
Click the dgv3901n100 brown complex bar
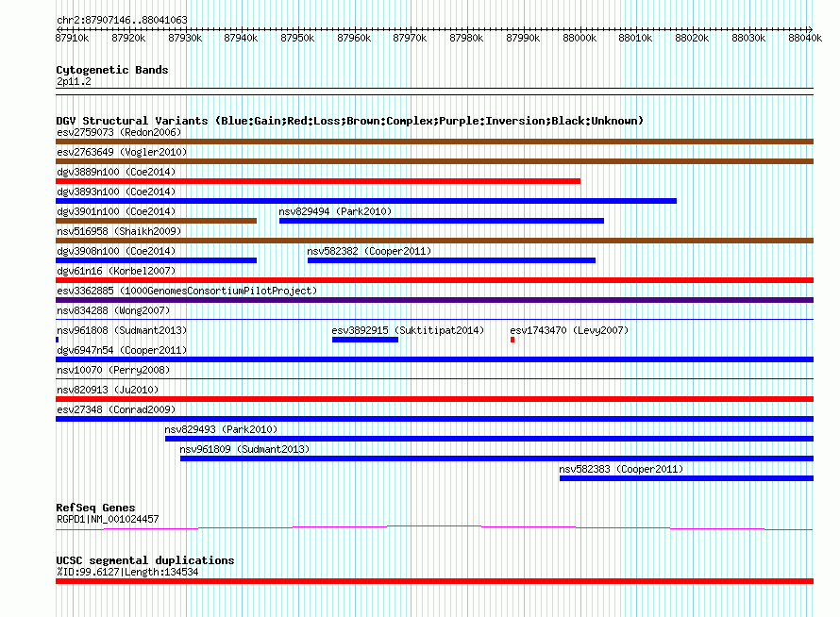point(156,221)
